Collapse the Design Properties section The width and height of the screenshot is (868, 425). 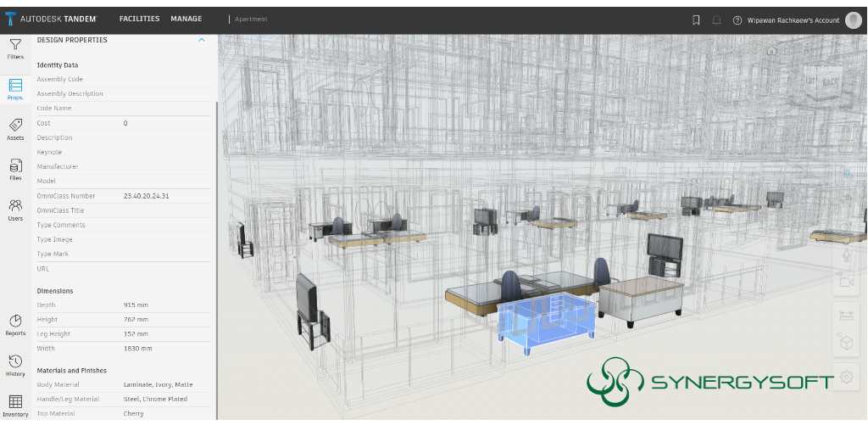[202, 40]
